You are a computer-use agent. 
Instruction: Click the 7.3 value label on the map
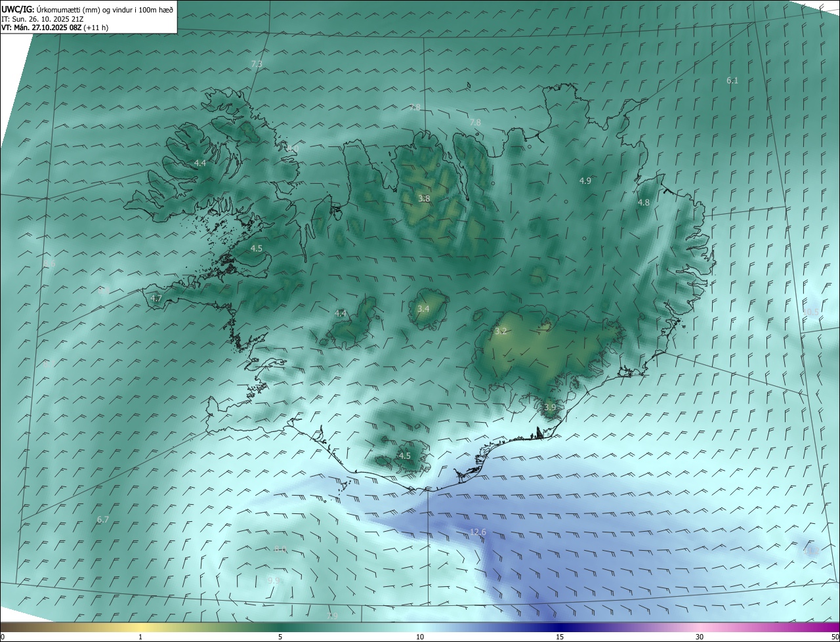(257, 64)
